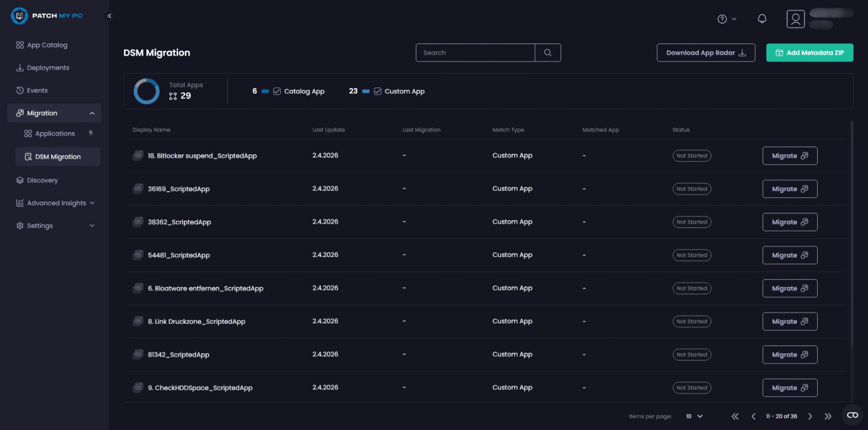Image resolution: width=868 pixels, height=430 pixels.
Task: Click the app icon beside 18. Bitlocker suspend_ScriptedApp
Action: pyautogui.click(x=138, y=155)
